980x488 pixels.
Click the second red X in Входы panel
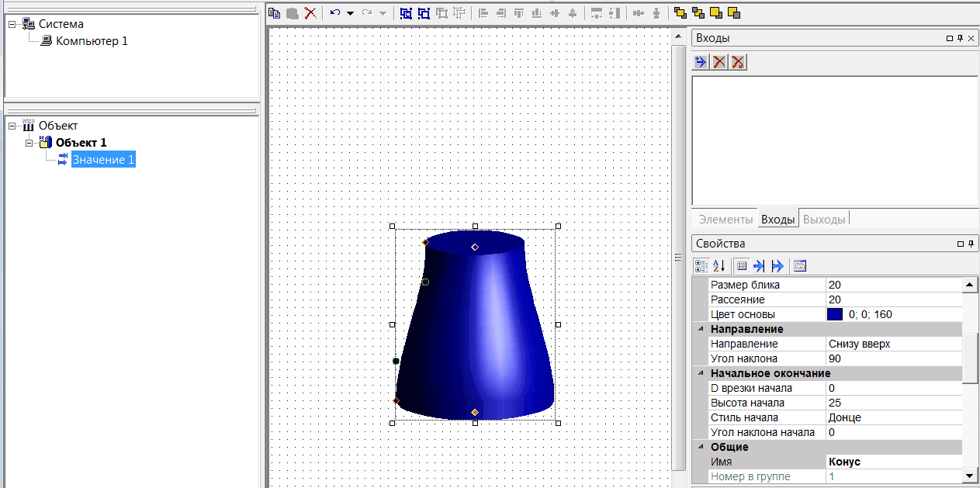738,62
